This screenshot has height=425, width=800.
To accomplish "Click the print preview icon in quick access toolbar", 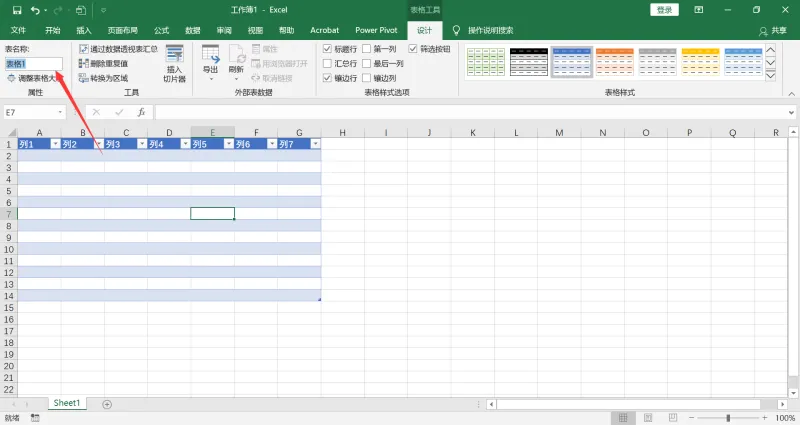I will [81, 10].
